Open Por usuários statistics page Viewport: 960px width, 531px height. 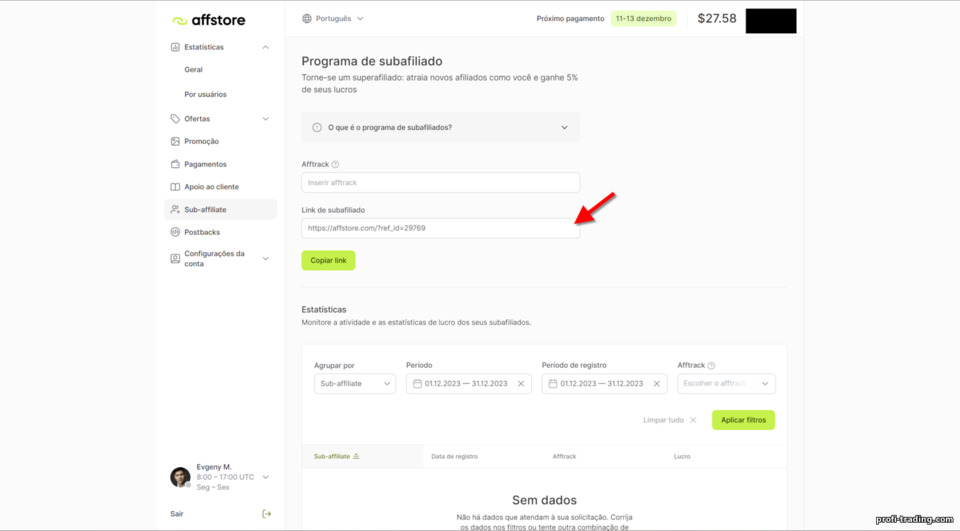205,94
